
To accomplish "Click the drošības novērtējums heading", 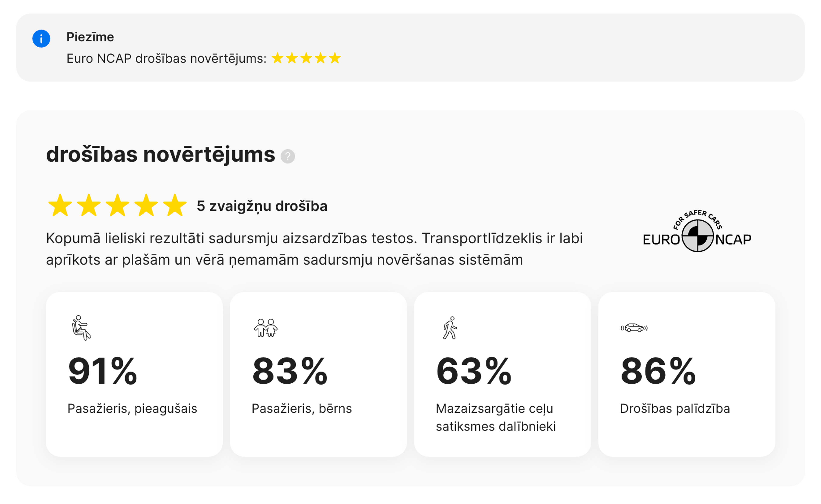I will coord(161,155).
